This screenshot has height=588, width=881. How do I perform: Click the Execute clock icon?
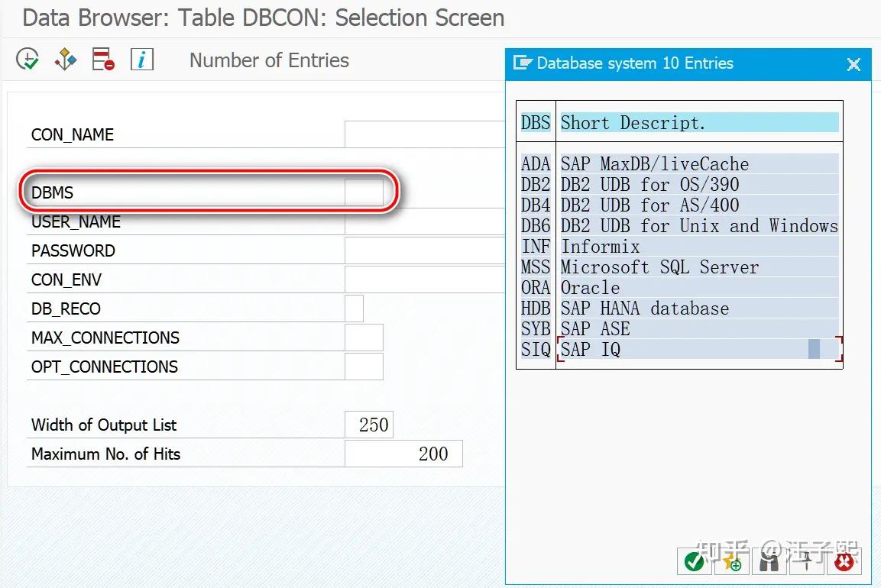(28, 59)
